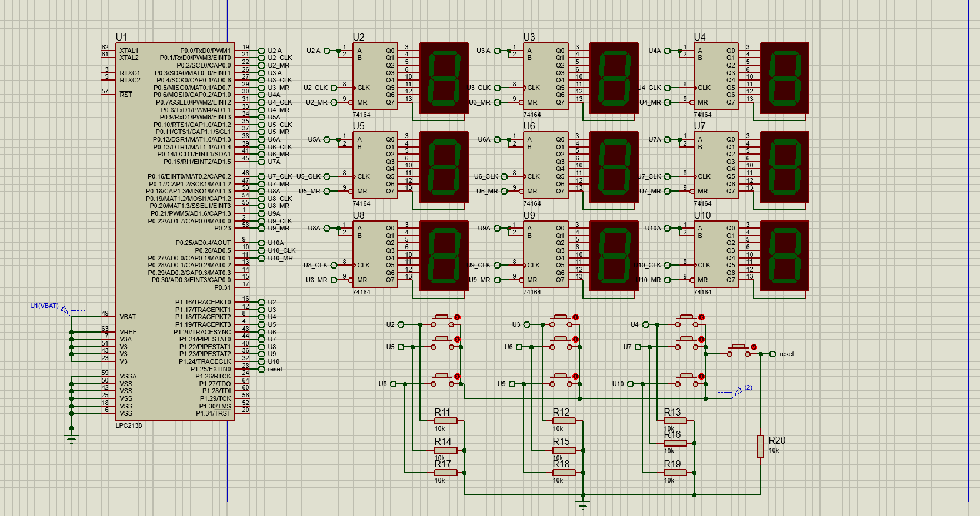Viewport: 980px width, 516px height.
Task: Select resistor R17
Action: tap(445, 473)
